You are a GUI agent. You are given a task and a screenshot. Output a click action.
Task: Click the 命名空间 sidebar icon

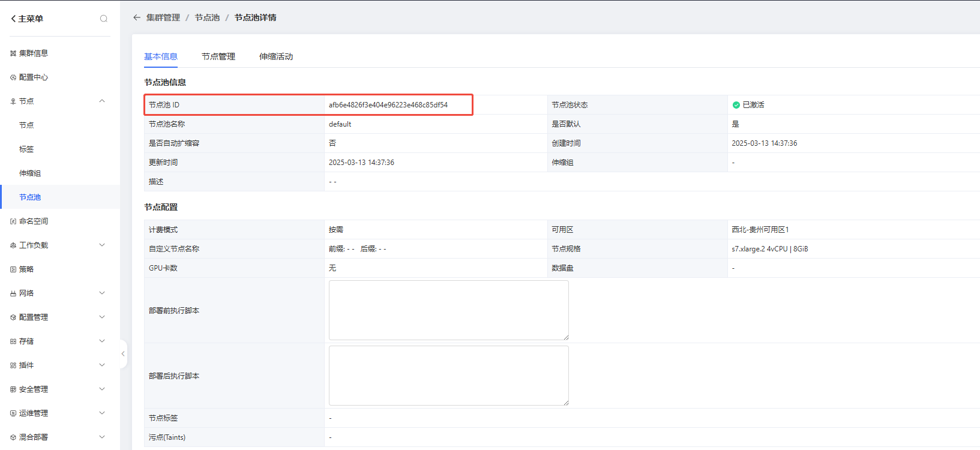(x=13, y=221)
